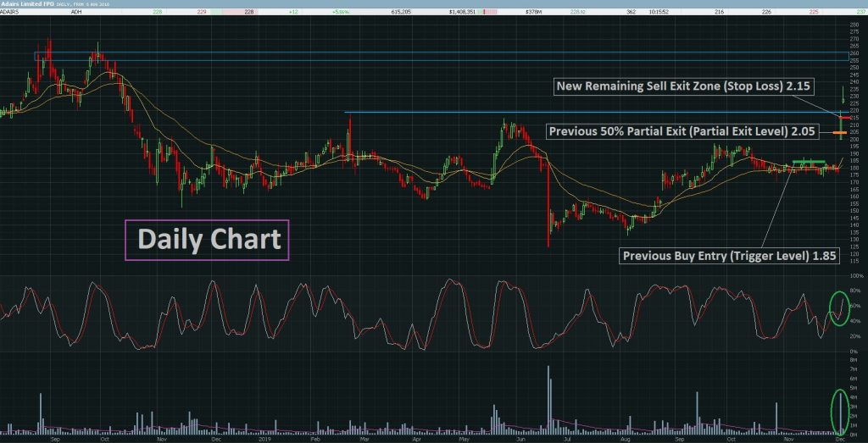
Task: Click the 200 label on price axis
Action: (x=854, y=139)
